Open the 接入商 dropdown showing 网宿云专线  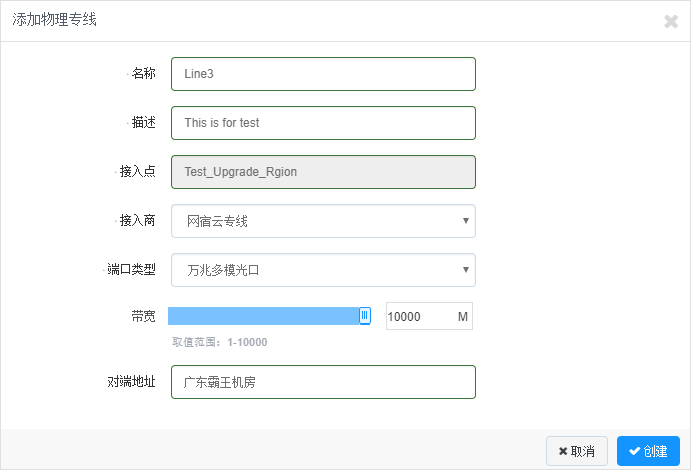coord(323,221)
